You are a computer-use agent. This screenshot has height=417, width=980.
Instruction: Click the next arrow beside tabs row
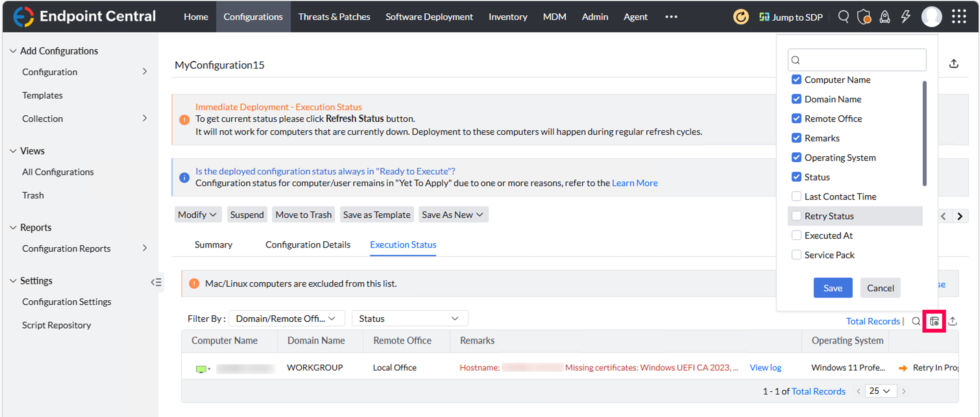[960, 216]
